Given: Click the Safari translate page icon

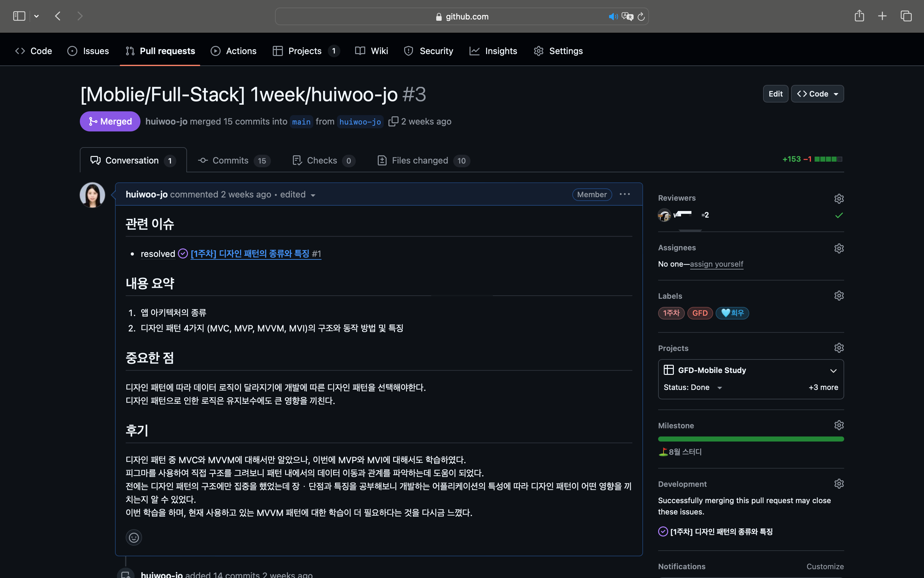Looking at the screenshot, I should coord(627,16).
